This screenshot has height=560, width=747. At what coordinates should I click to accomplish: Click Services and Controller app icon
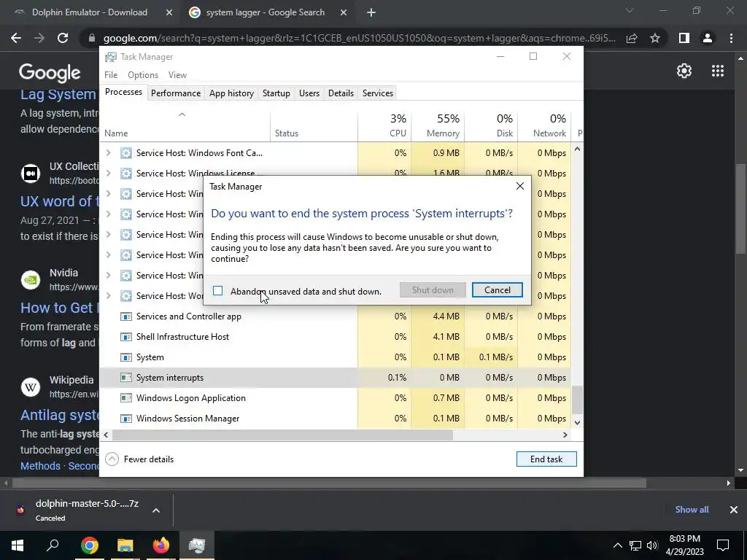pyautogui.click(x=125, y=316)
